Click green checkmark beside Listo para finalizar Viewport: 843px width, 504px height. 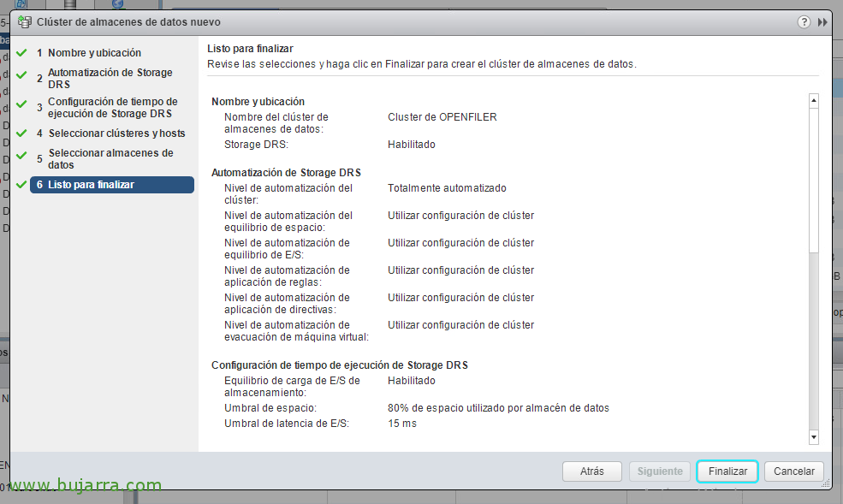tap(21, 185)
